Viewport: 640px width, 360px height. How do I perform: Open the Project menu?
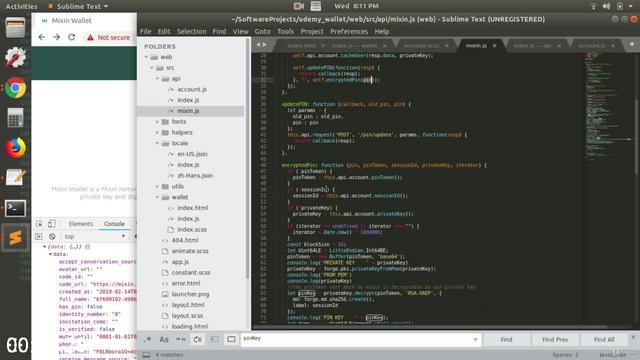coord(312,31)
